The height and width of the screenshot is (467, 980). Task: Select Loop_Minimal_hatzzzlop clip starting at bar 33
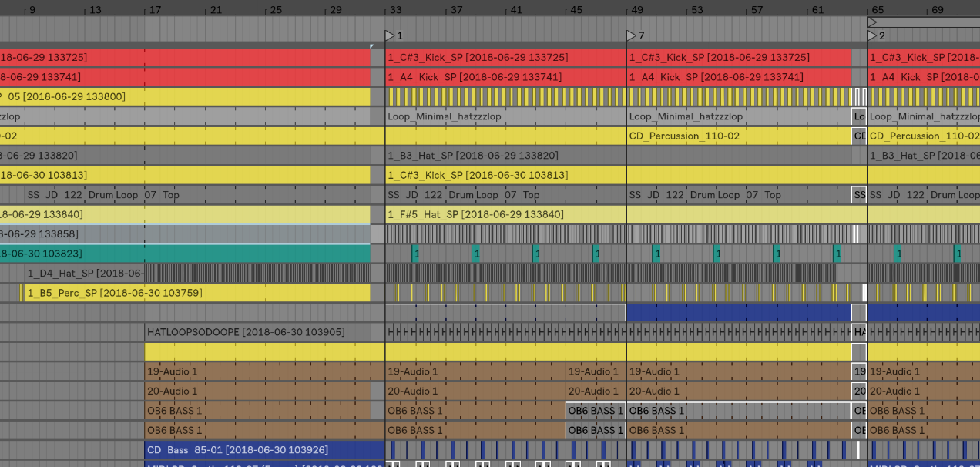coord(506,116)
